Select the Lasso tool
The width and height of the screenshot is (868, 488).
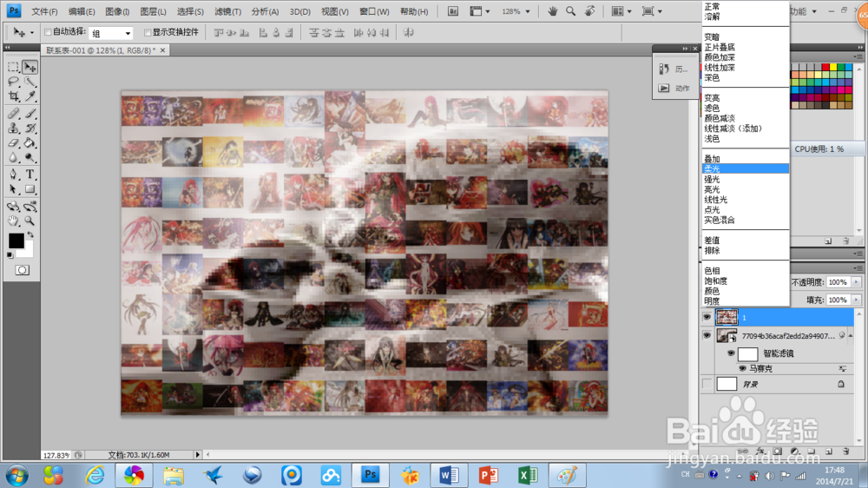(13, 82)
